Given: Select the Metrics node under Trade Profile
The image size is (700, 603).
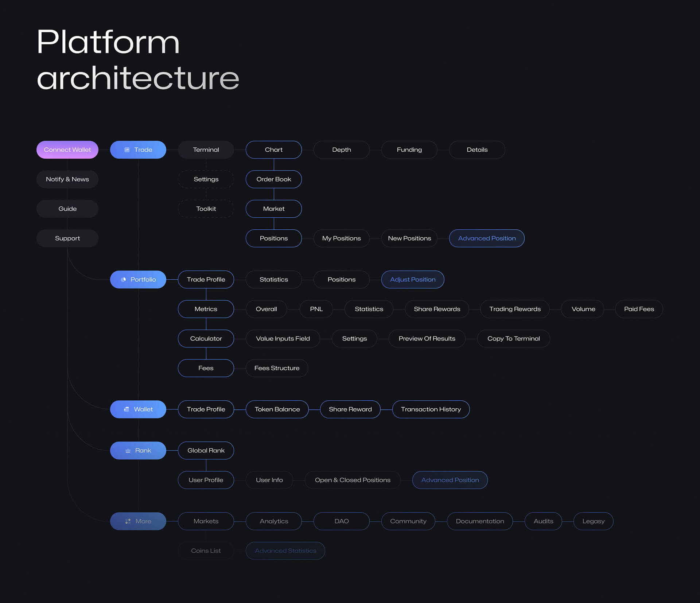Looking at the screenshot, I should [206, 309].
